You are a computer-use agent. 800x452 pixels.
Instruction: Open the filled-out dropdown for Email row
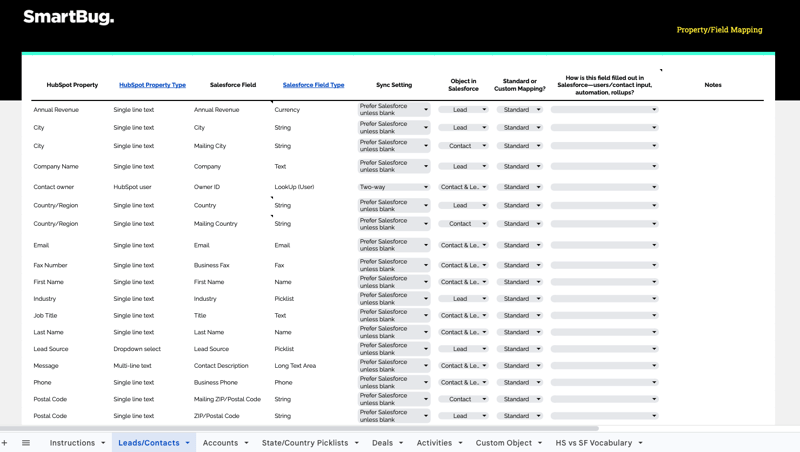click(605, 245)
